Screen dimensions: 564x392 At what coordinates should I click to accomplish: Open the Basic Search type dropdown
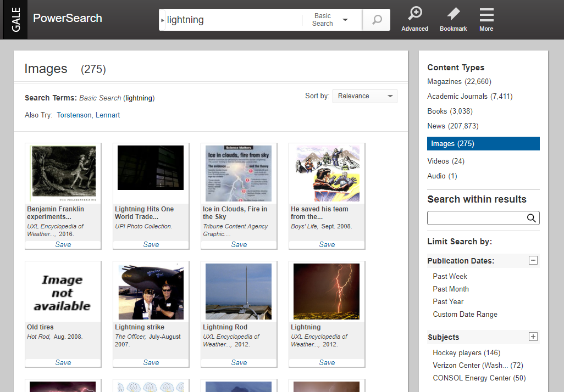(330, 20)
